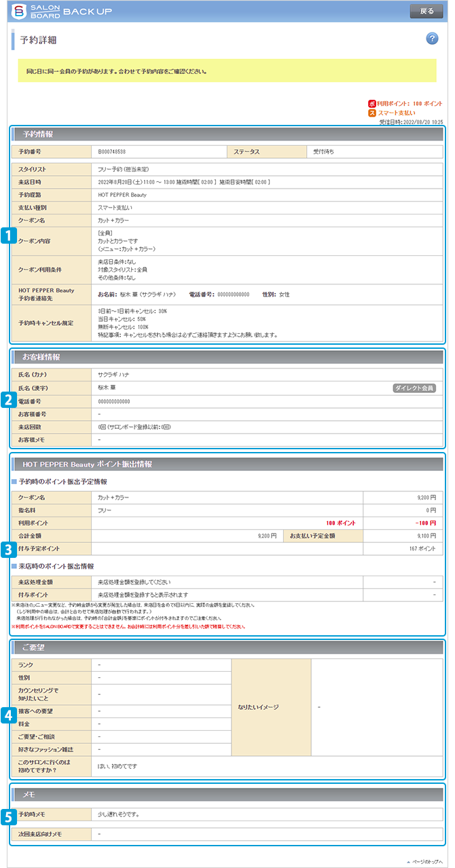Click reservation number B000748538
This screenshot has width=455, height=868.
[x=112, y=151]
